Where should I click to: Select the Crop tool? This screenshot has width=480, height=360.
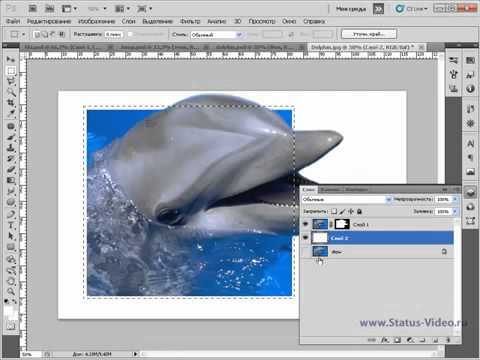click(x=11, y=103)
